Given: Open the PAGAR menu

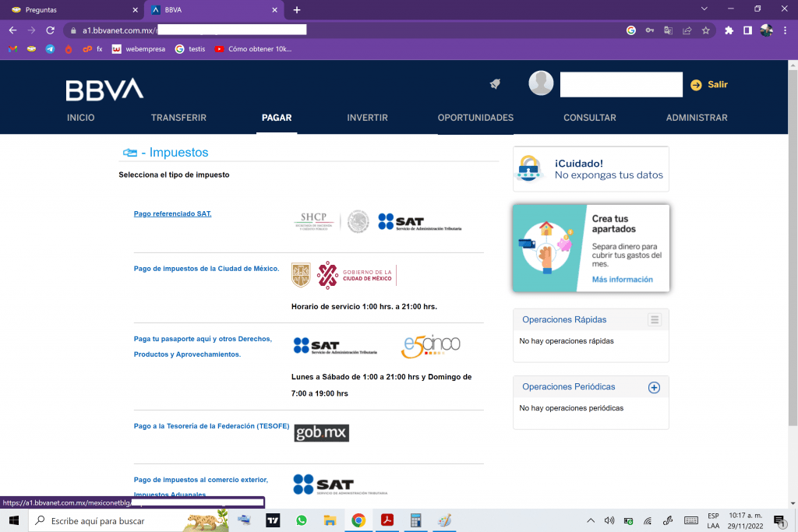Looking at the screenshot, I should pos(277,118).
